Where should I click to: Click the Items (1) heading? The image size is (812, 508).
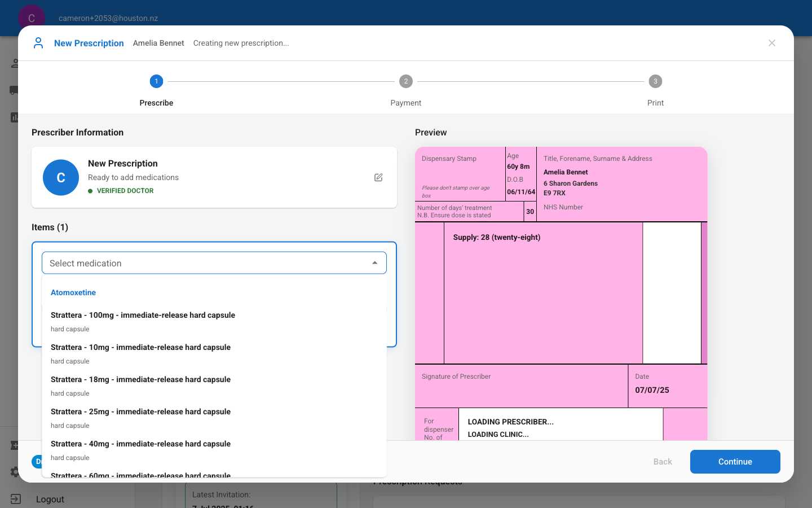[x=50, y=227]
